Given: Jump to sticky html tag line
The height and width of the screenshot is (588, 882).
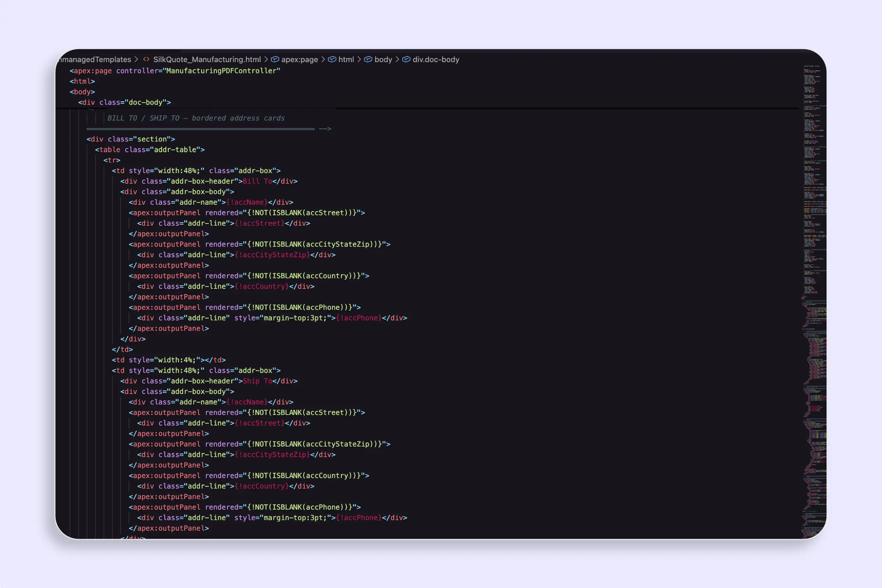Looking at the screenshot, I should [82, 81].
